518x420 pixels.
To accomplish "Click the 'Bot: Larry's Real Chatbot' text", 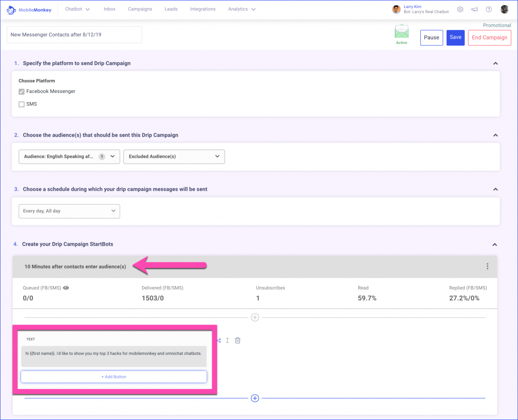I will coord(426,12).
